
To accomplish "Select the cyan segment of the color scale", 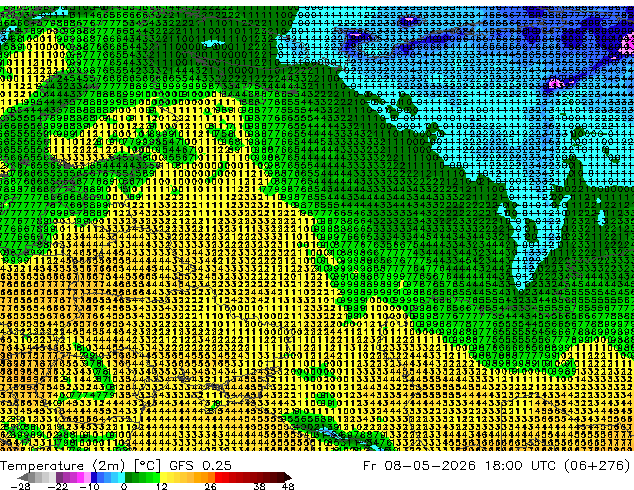I will click(x=121, y=477).
